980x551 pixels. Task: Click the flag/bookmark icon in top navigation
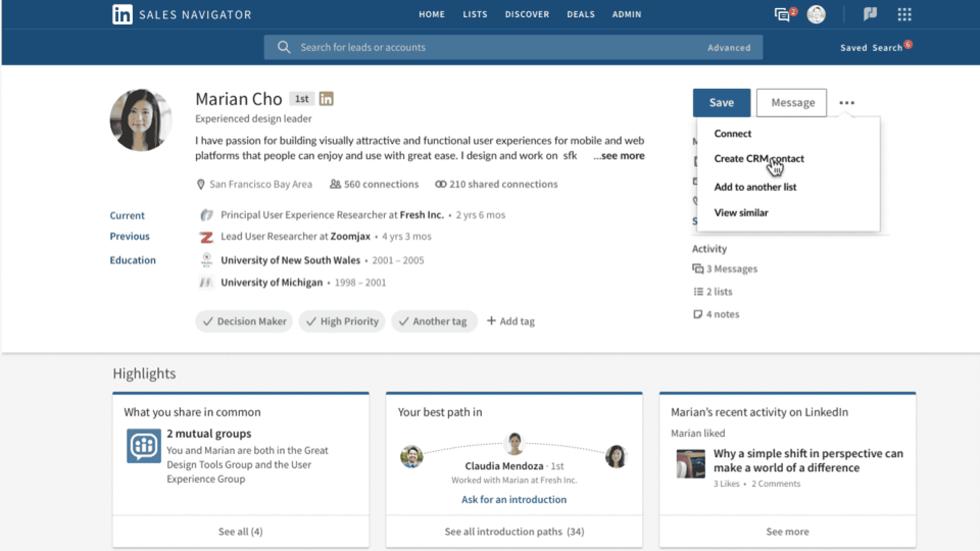pos(870,14)
